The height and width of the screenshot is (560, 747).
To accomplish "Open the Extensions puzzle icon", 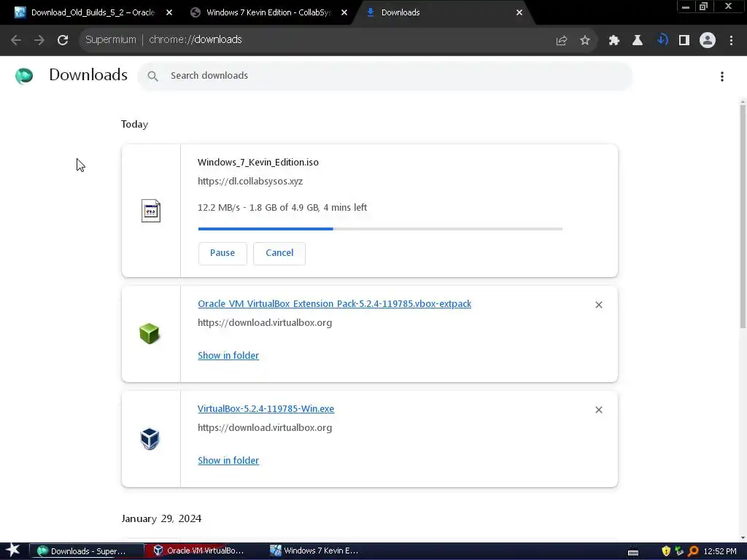I will 614,41.
